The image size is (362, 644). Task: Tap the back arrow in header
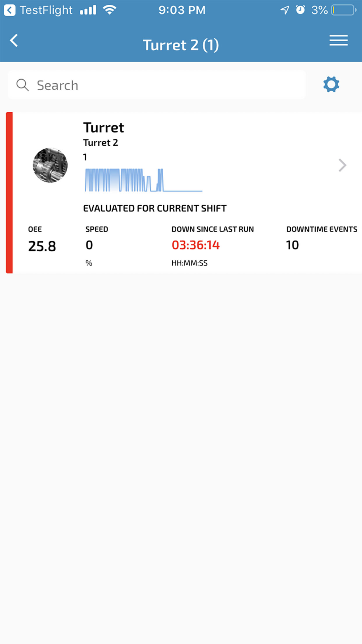pyautogui.click(x=14, y=40)
